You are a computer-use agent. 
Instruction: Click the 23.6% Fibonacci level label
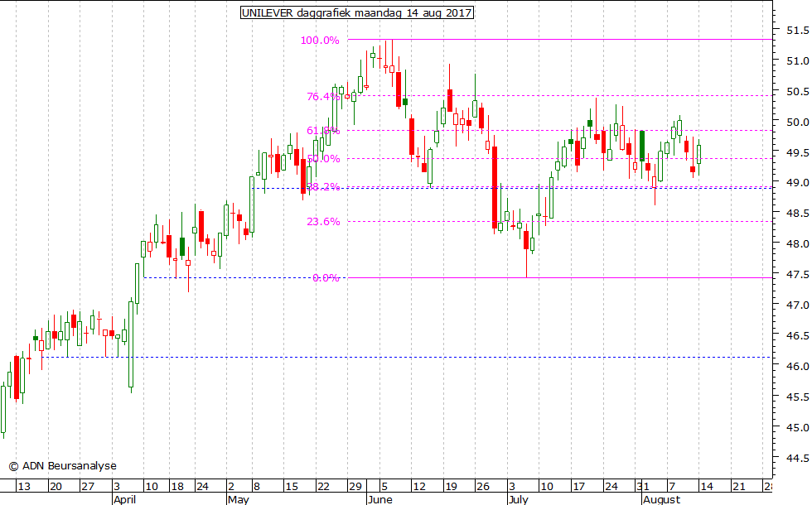(x=323, y=222)
